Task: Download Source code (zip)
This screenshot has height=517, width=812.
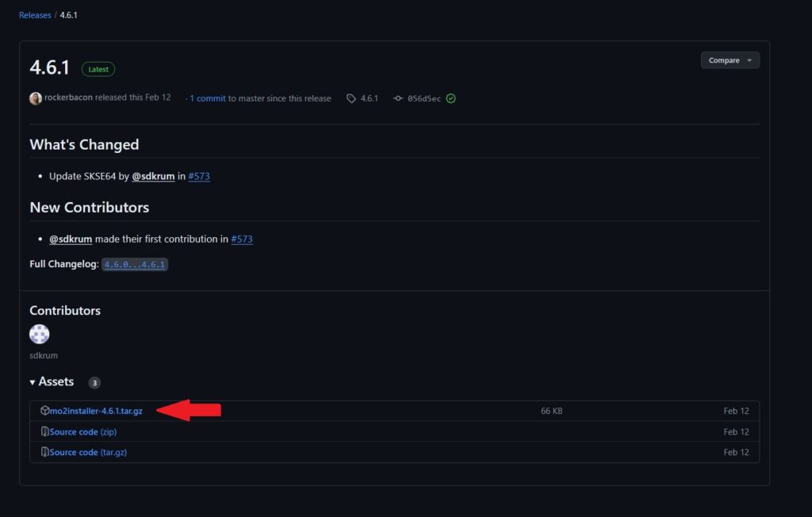Action: [x=82, y=431]
